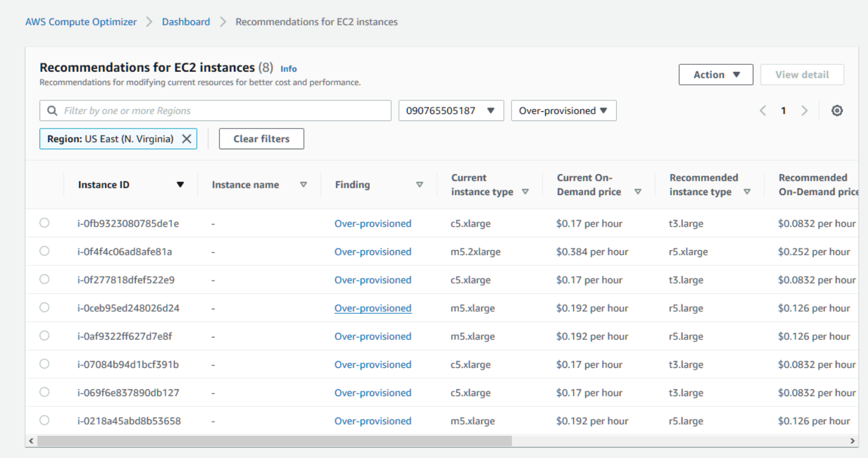Sort by Instance ID column arrow
Viewport: 868px width, 458px height.
(x=180, y=185)
